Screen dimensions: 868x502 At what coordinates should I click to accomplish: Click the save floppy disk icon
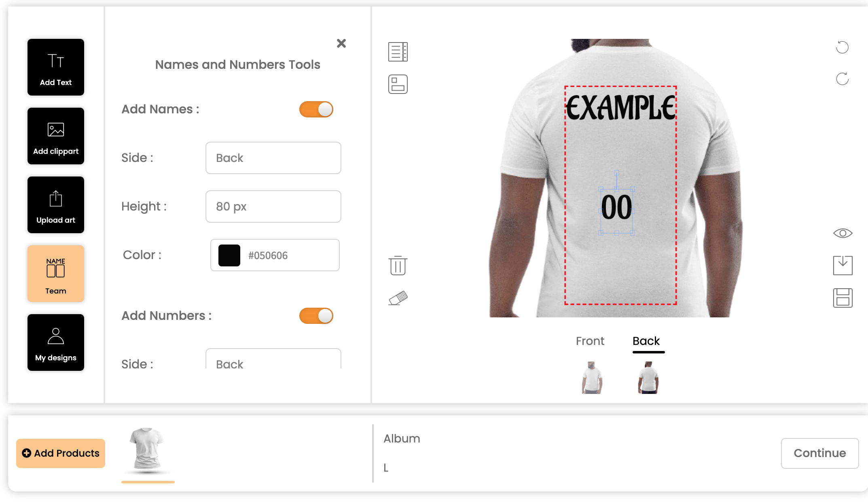[x=843, y=298]
